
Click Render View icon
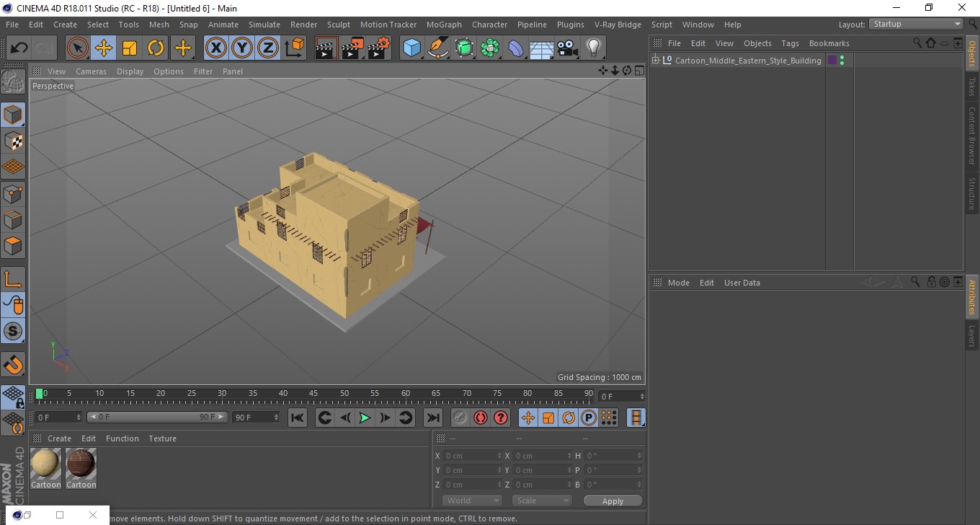pyautogui.click(x=326, y=48)
